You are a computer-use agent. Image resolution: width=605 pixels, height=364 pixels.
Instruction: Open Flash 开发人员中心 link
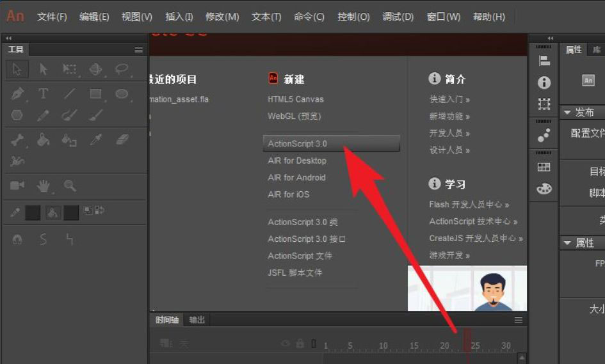[469, 204]
